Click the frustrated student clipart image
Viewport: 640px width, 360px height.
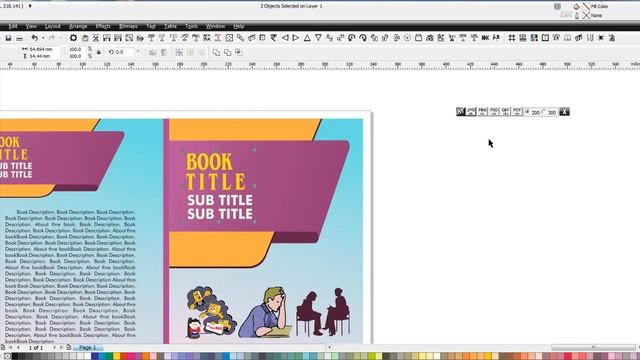(265, 312)
